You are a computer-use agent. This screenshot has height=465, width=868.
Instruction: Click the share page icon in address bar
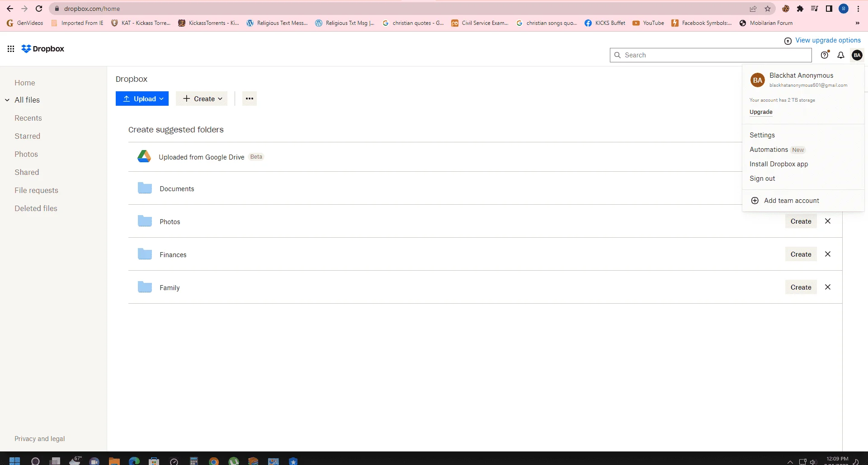pos(753,9)
